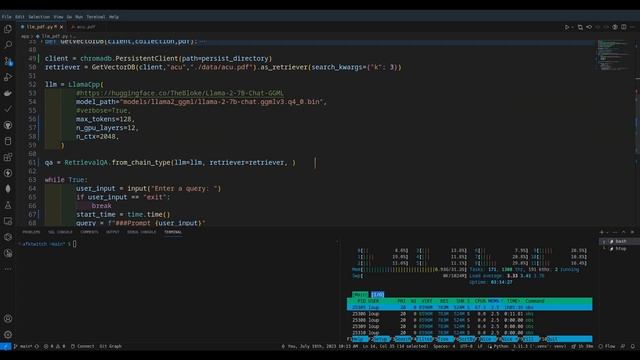
Task: Sort htop by the CPU% column header
Action: 480,301
